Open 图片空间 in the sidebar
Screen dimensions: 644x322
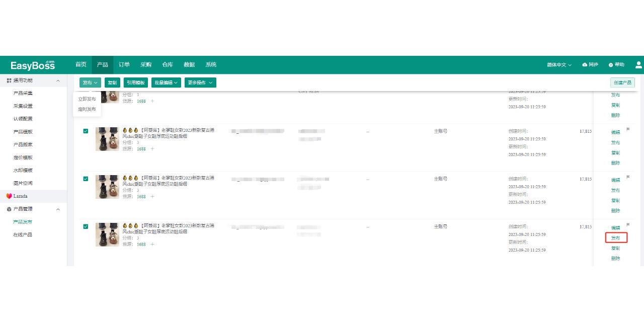point(23,183)
